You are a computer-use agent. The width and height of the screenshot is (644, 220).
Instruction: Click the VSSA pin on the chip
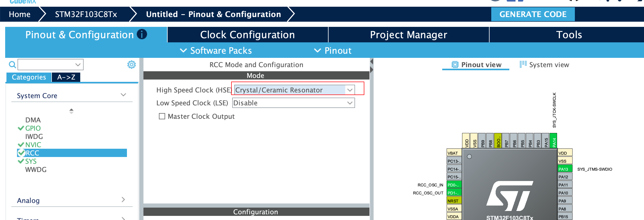click(x=454, y=209)
